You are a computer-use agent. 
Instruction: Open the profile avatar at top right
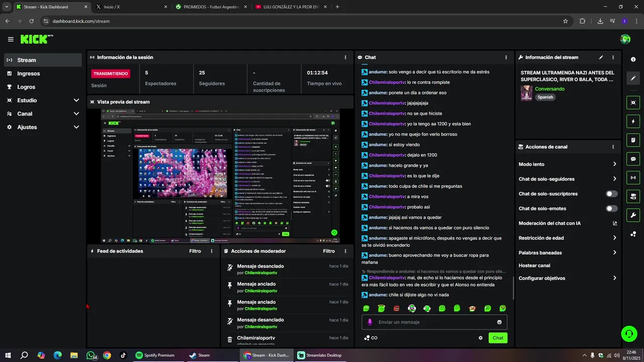tap(625, 39)
